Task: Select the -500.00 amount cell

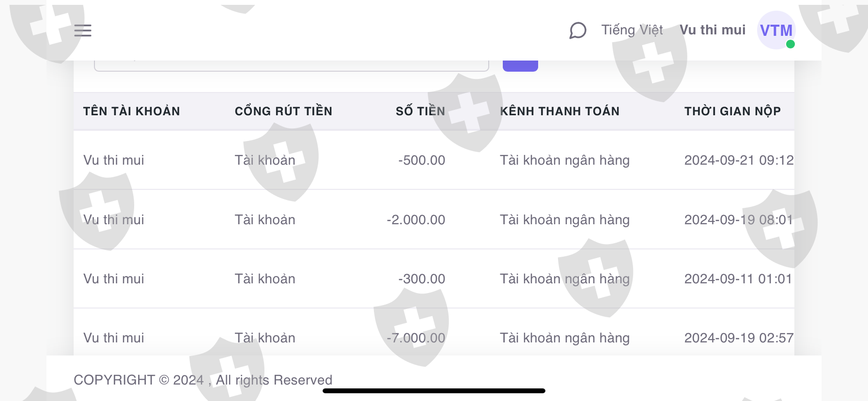Action: click(421, 160)
